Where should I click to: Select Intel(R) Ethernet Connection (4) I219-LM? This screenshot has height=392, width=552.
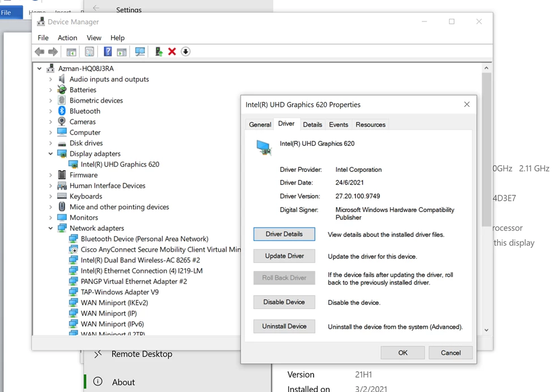click(x=142, y=270)
